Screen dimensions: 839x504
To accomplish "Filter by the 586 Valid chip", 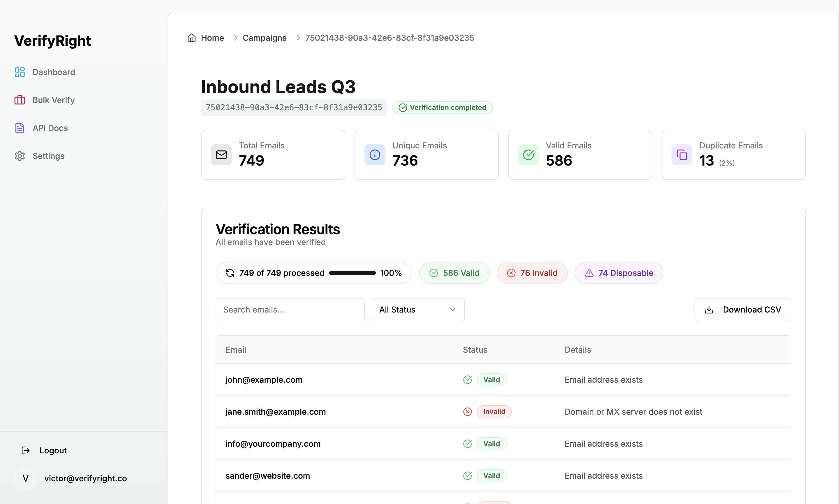I will [454, 273].
